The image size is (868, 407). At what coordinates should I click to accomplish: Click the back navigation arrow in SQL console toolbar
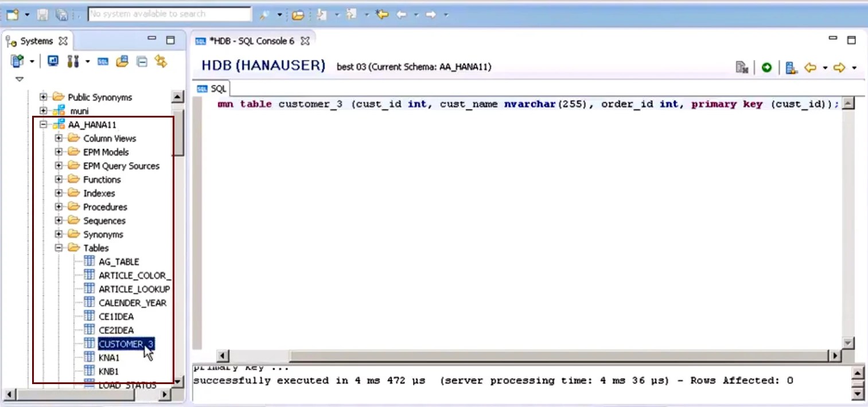[811, 67]
